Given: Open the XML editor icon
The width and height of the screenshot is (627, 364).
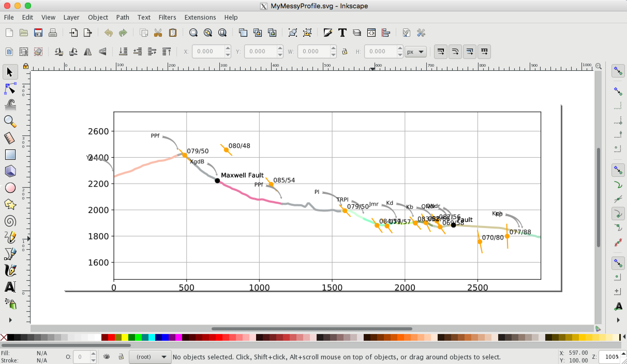Looking at the screenshot, I should [371, 33].
